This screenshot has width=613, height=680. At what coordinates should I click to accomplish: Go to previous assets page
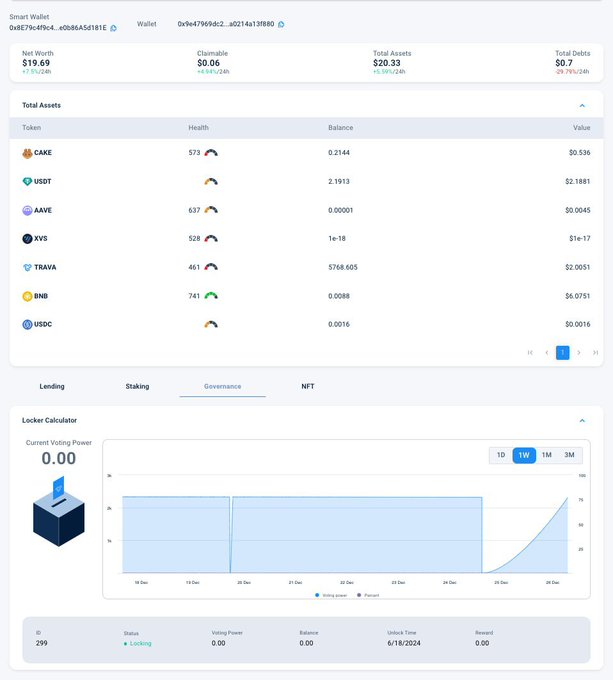546,353
